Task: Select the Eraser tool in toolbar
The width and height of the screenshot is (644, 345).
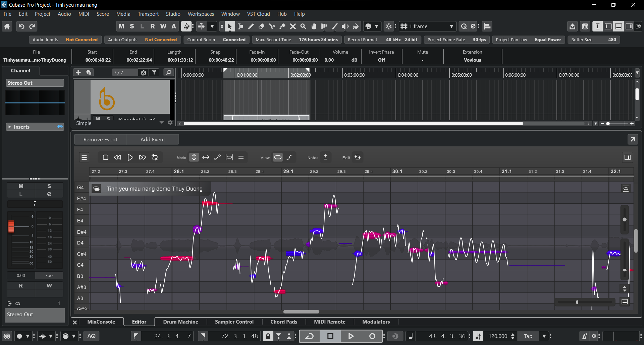Action: (x=261, y=26)
